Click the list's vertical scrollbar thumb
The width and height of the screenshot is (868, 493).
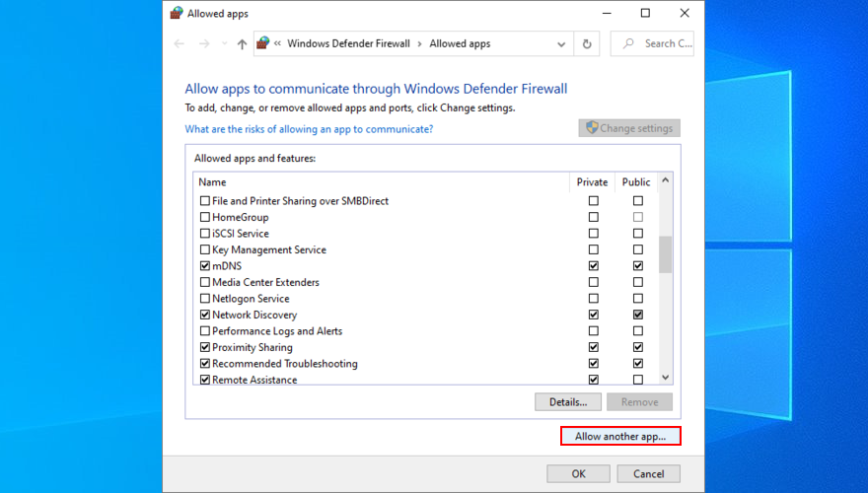pos(665,253)
